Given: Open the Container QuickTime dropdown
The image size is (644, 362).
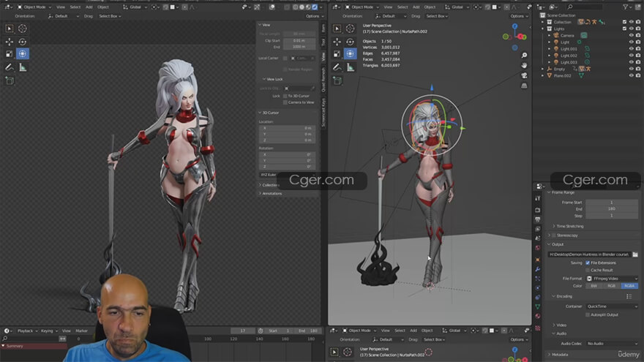Looking at the screenshot, I should pyautogui.click(x=612, y=306).
